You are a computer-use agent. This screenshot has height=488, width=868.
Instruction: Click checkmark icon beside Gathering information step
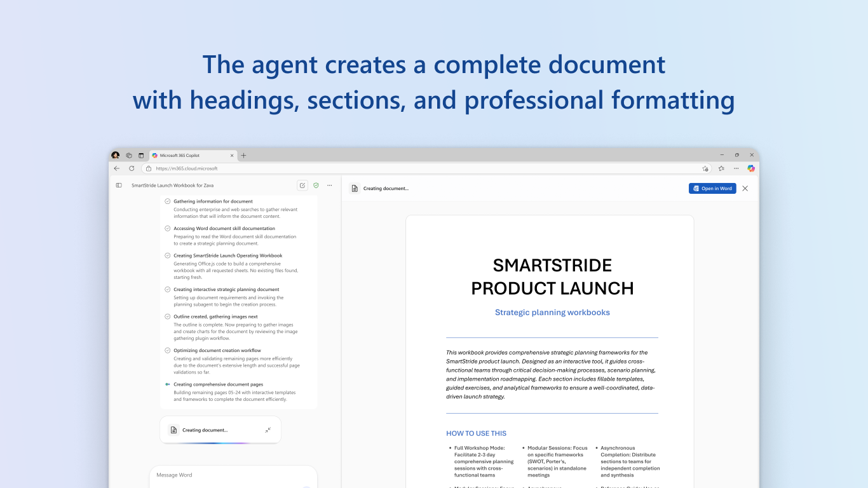(167, 201)
